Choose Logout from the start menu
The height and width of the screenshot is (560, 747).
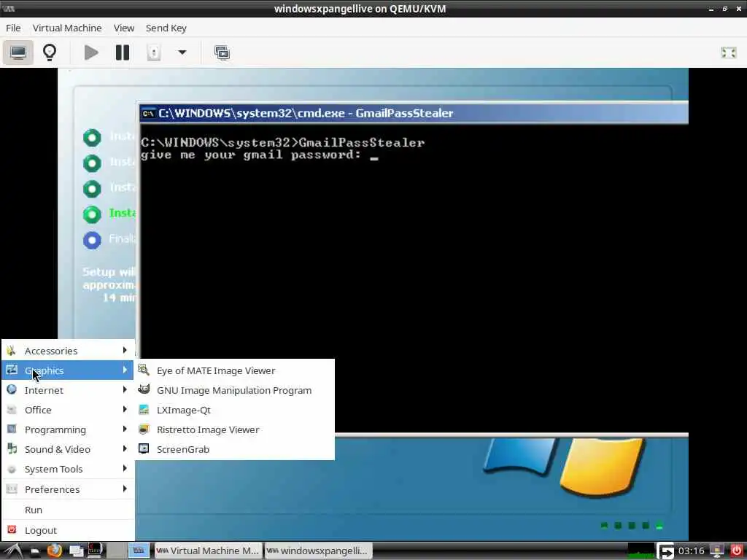pyautogui.click(x=68, y=531)
